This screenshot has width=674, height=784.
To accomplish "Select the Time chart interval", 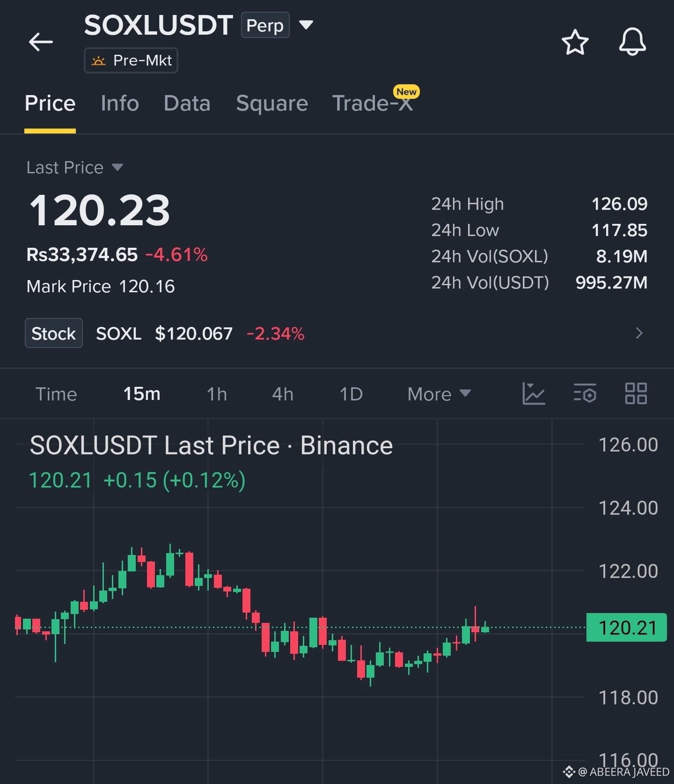I will (x=56, y=394).
